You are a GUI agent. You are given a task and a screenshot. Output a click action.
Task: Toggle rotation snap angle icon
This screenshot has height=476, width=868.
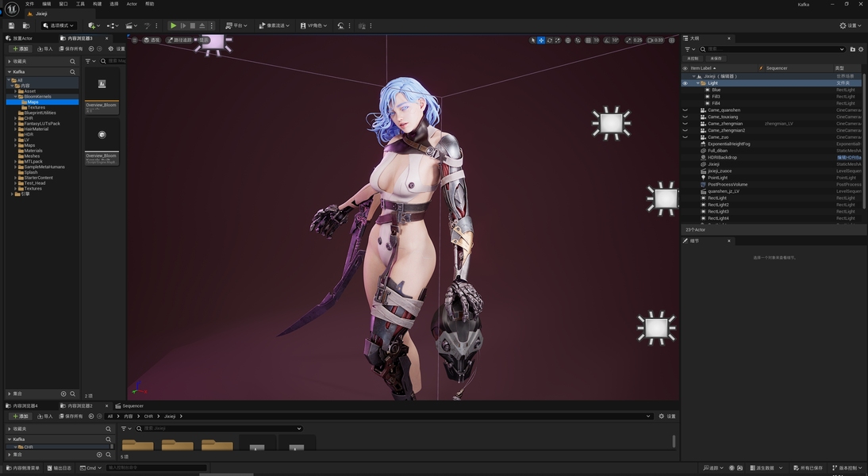[x=607, y=40]
